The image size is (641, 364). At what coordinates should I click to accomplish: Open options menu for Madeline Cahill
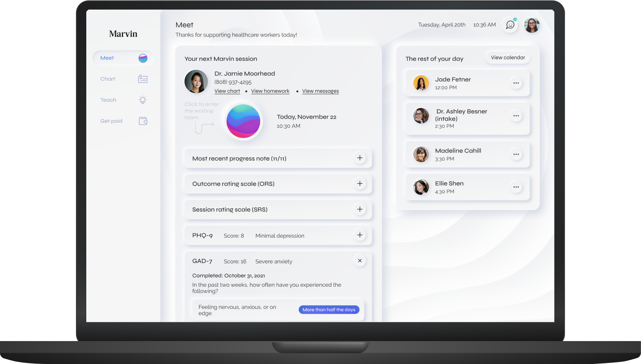pyautogui.click(x=516, y=154)
